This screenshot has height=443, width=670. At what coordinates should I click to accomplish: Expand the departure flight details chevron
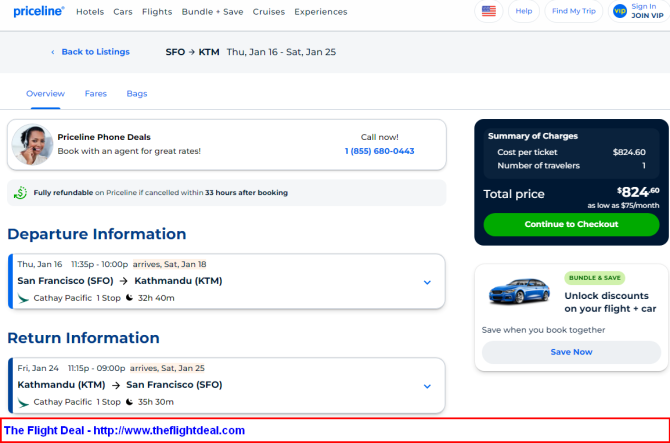(x=427, y=282)
